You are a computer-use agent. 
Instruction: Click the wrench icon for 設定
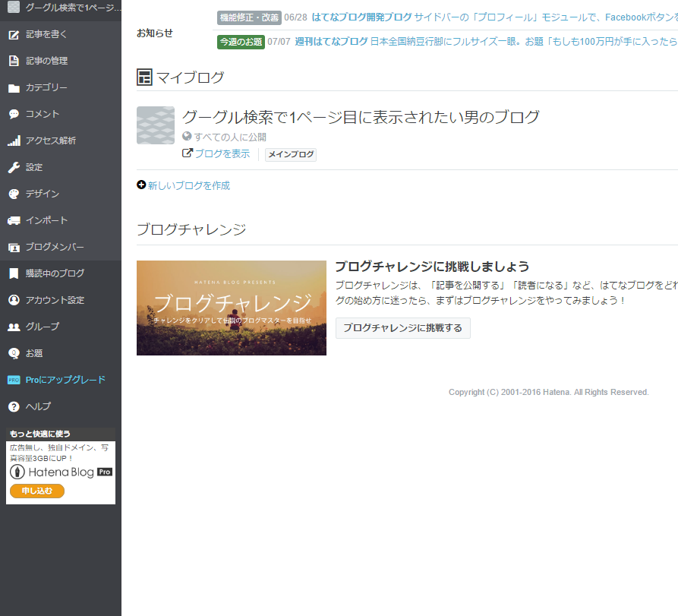pos(14,167)
